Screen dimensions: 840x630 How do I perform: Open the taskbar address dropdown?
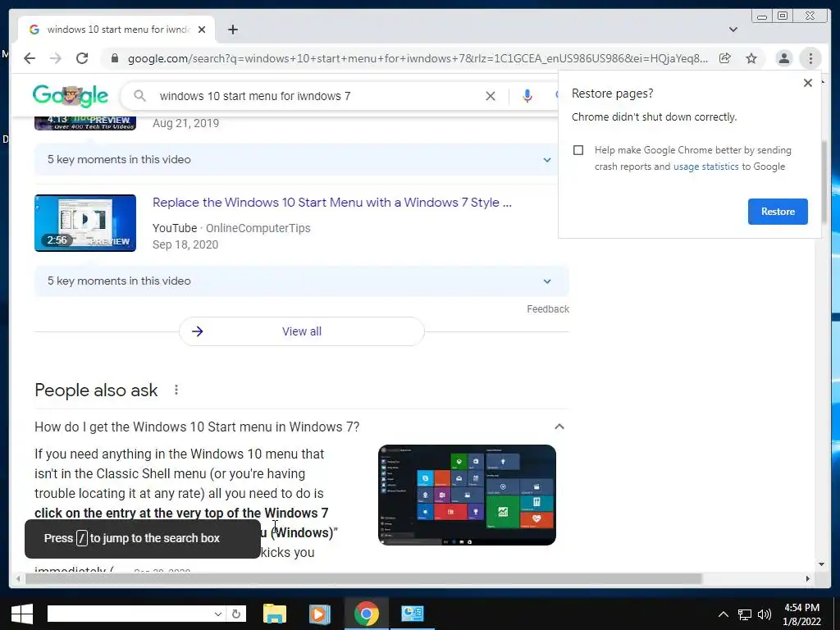tap(218, 614)
